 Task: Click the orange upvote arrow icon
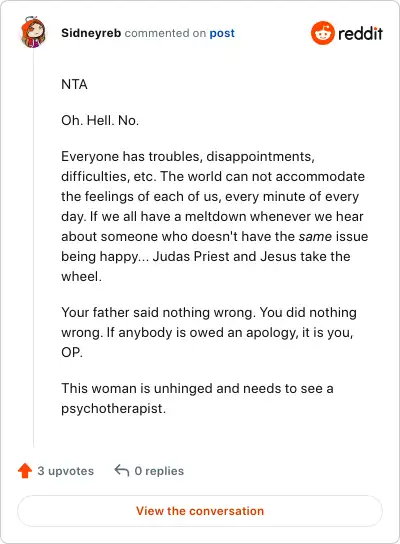coord(25,471)
